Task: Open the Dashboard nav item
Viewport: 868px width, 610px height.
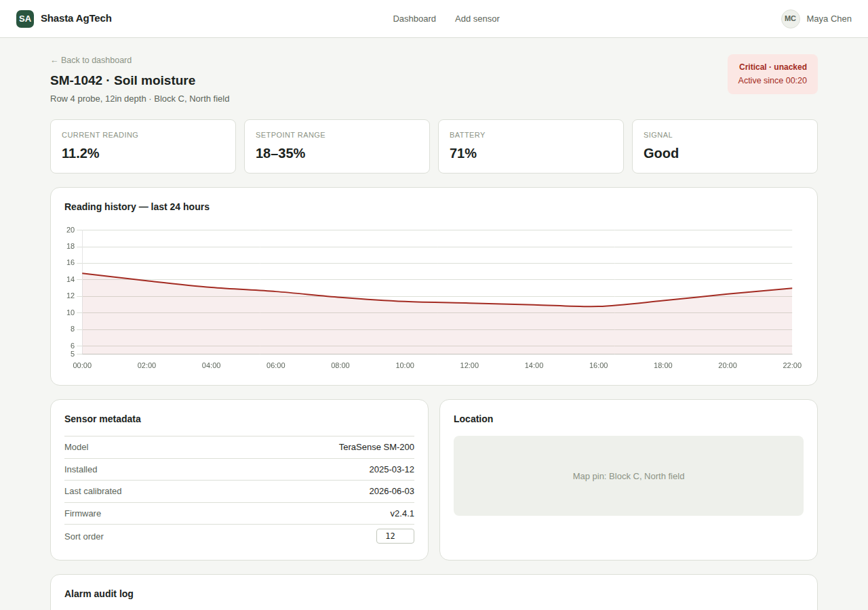Action: [x=414, y=19]
